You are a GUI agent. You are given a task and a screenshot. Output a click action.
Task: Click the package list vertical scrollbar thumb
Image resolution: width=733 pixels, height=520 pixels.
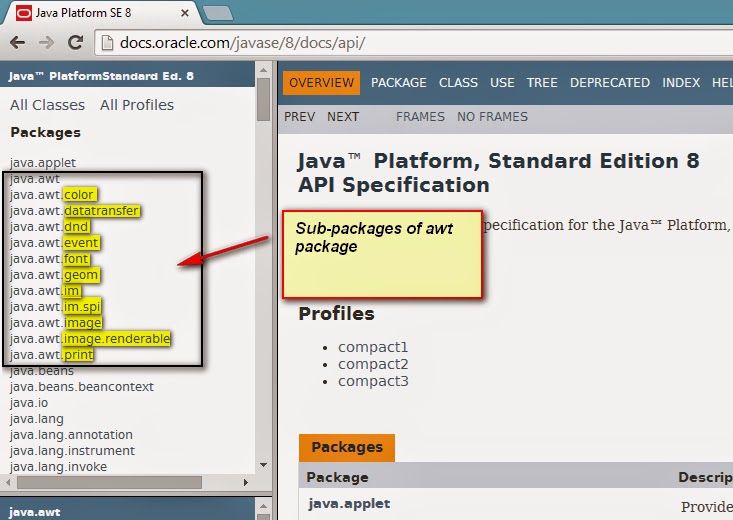[x=263, y=99]
